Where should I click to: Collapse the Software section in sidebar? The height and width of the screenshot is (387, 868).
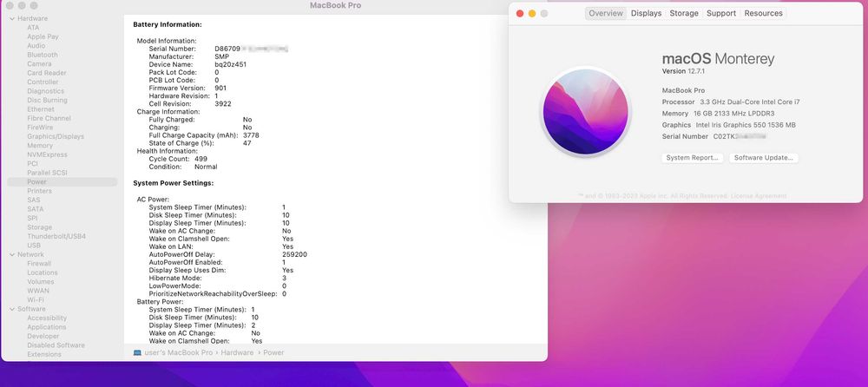[x=12, y=309]
